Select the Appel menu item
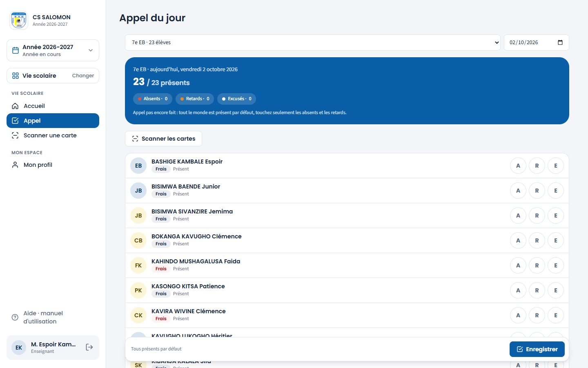 pyautogui.click(x=53, y=121)
